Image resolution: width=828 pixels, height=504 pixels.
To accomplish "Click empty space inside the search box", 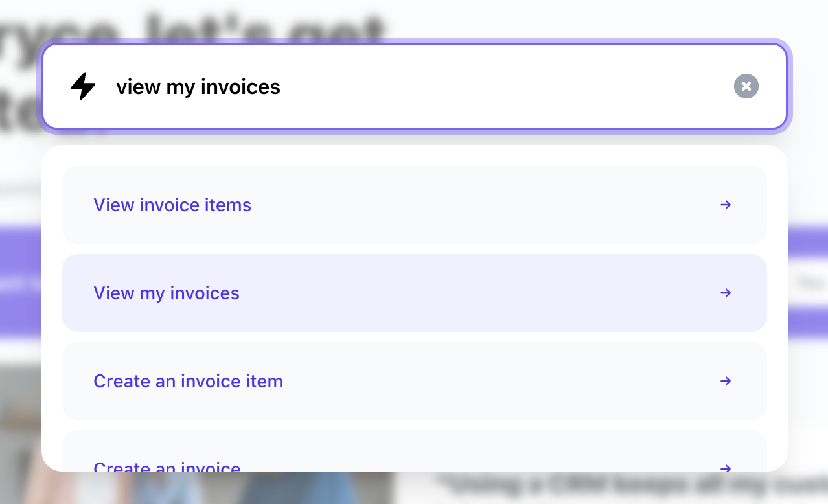I will [x=505, y=87].
